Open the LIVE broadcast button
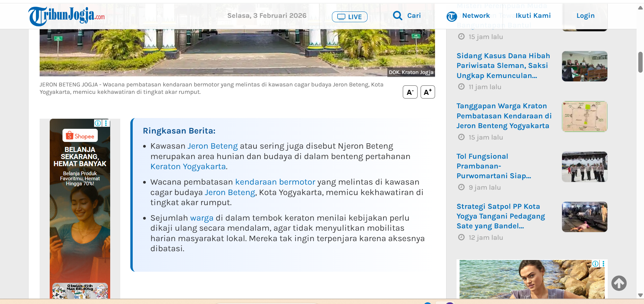The width and height of the screenshot is (644, 304). point(349,17)
